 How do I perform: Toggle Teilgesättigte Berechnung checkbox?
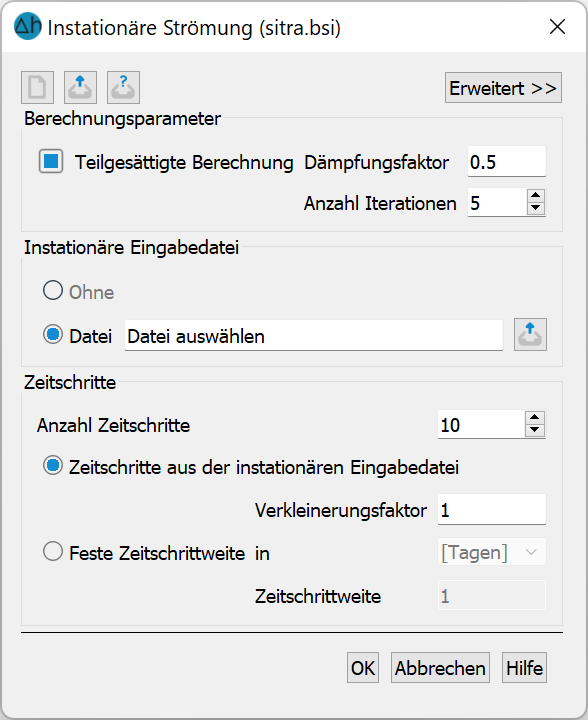[x=51, y=161]
